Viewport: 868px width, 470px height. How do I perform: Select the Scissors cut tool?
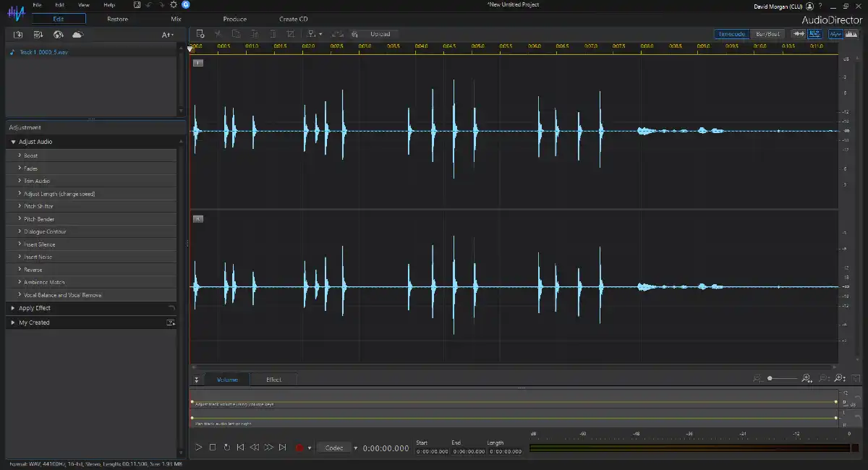(x=218, y=33)
